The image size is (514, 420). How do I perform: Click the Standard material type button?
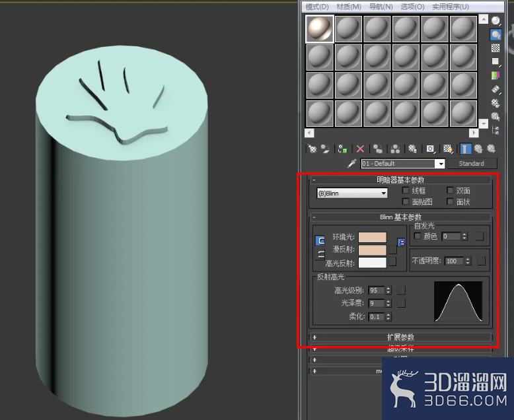[472, 164]
